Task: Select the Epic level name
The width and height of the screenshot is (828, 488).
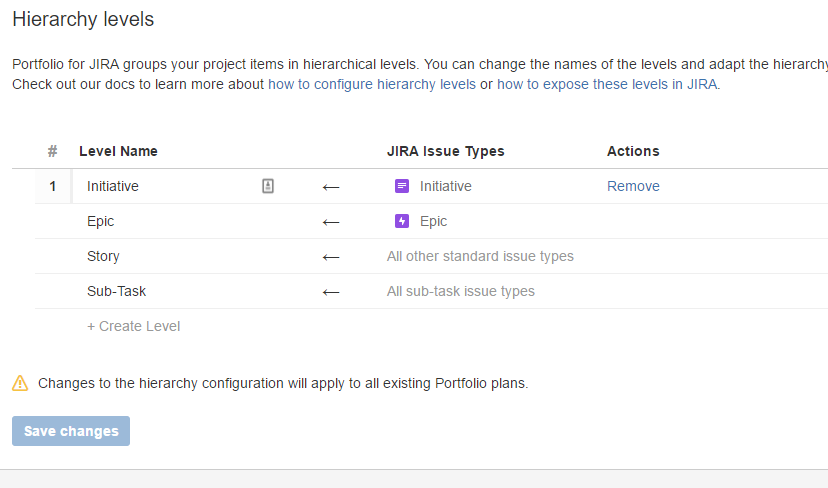Action: tap(101, 221)
